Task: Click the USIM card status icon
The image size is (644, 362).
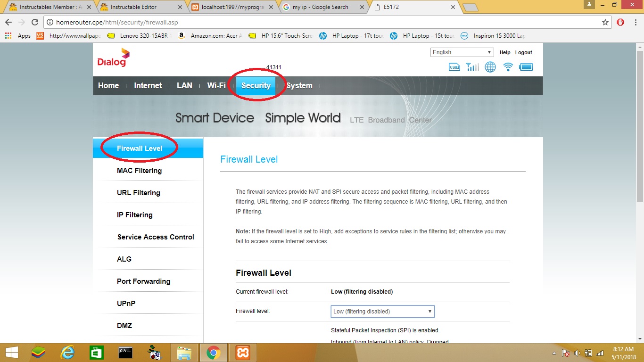Action: pos(454,67)
